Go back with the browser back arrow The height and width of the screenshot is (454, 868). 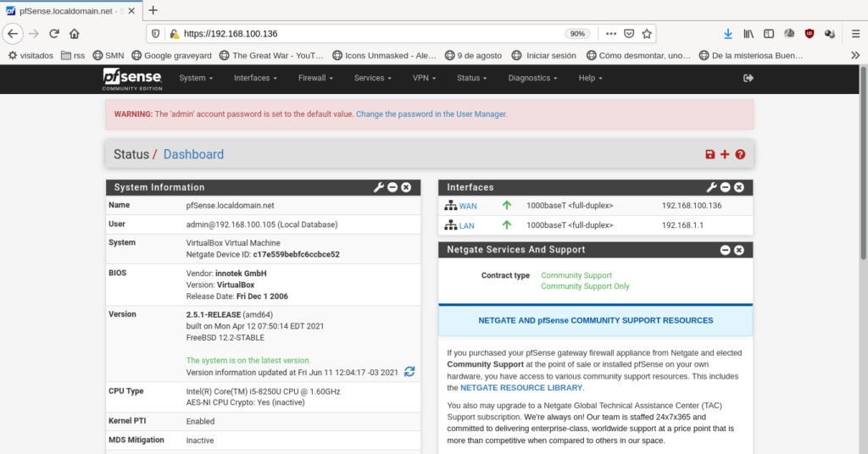click(x=13, y=34)
